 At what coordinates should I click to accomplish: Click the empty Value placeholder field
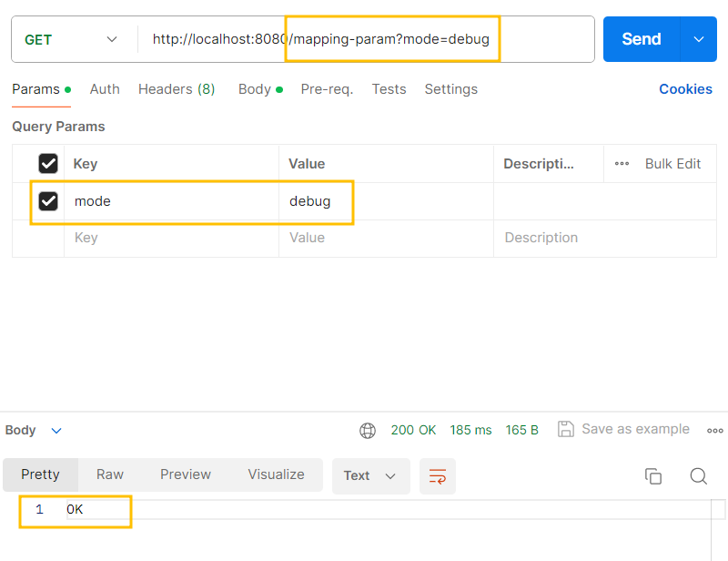coord(386,238)
